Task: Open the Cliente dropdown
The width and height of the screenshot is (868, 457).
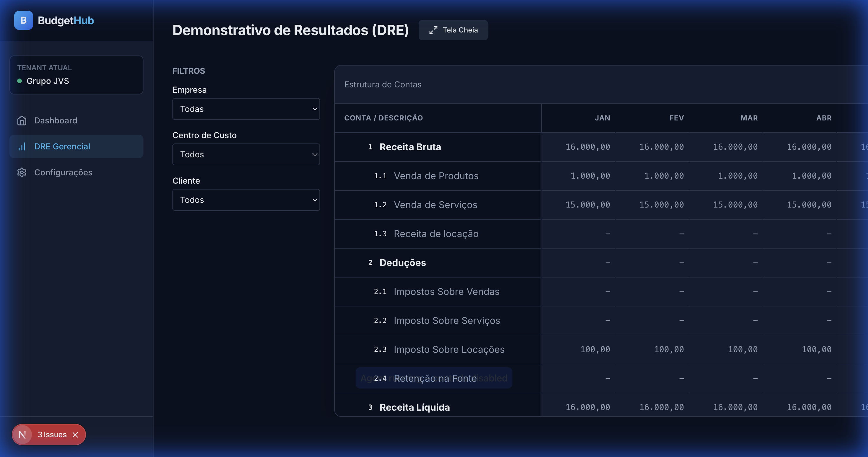Action: point(246,200)
